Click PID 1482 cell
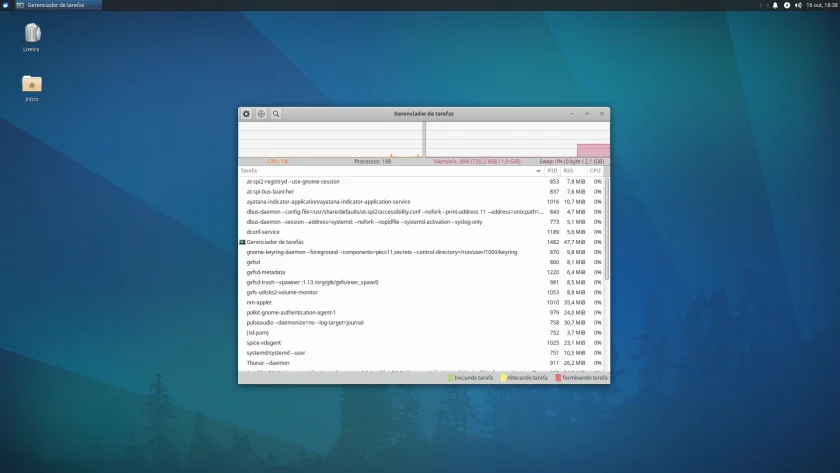Screen dimensions: 840x473 pyautogui.click(x=553, y=242)
